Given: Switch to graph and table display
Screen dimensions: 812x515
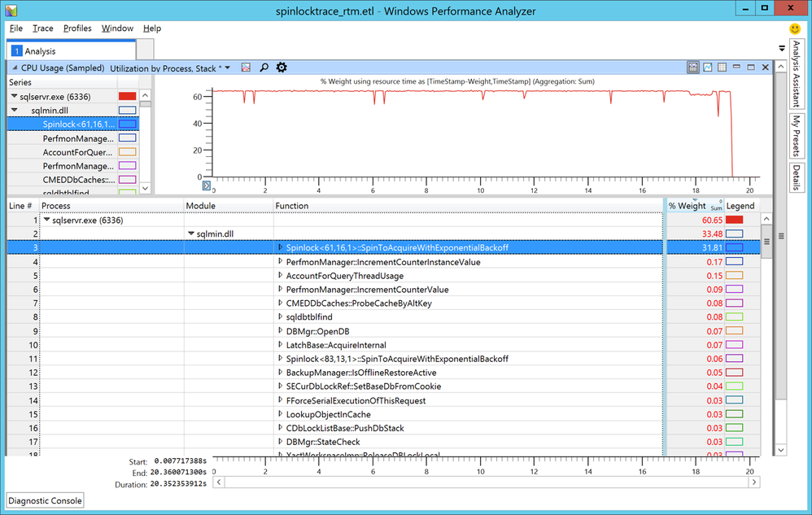Looking at the screenshot, I should click(693, 68).
